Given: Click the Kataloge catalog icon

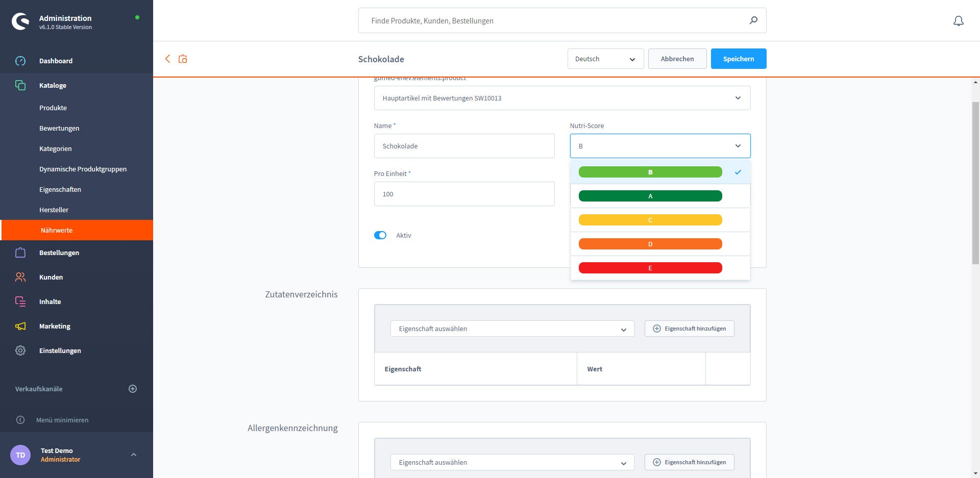Looking at the screenshot, I should point(20,85).
